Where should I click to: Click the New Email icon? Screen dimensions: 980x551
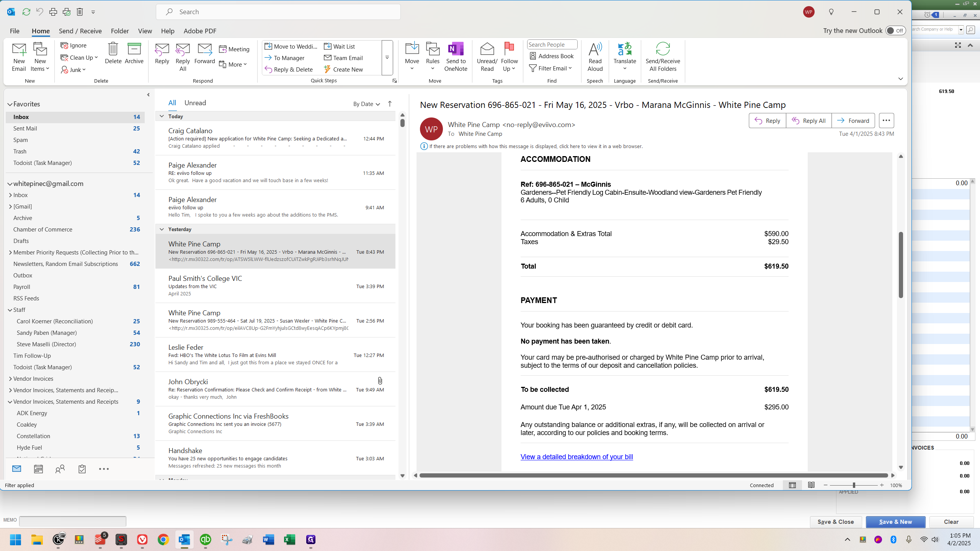coord(19,57)
